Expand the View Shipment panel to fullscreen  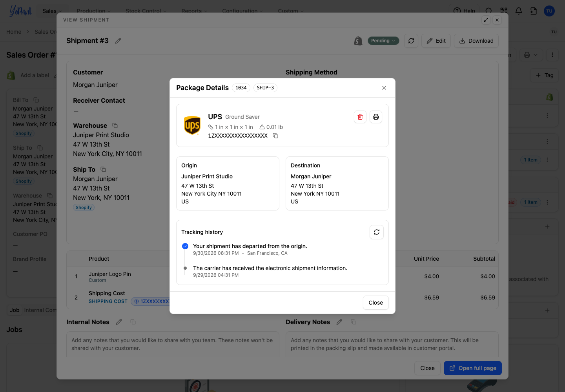coord(486,20)
